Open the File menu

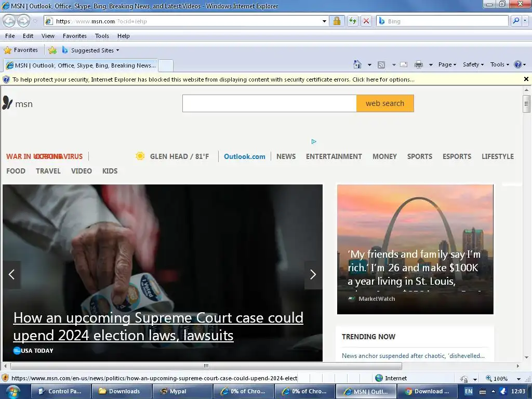pos(10,36)
